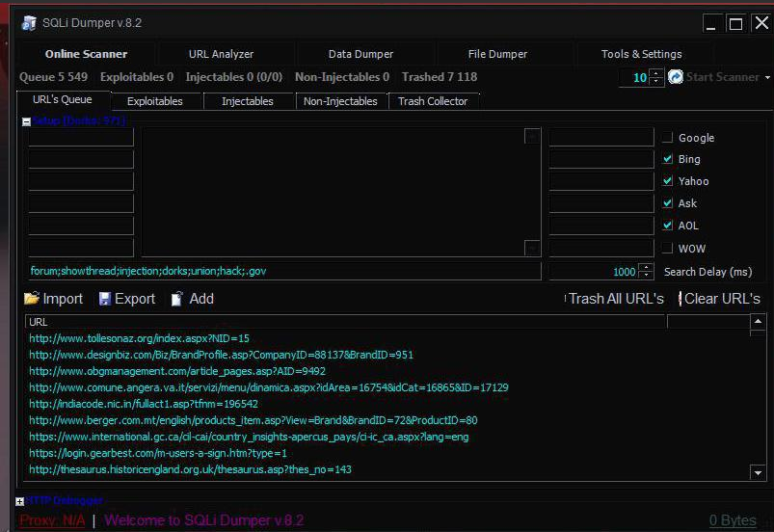Open the Start Scanner dropdown arrow
The image size is (774, 532).
[767, 77]
